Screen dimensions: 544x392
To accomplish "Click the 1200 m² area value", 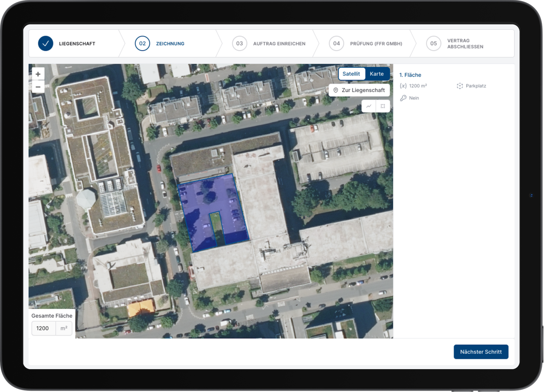I will click(418, 86).
